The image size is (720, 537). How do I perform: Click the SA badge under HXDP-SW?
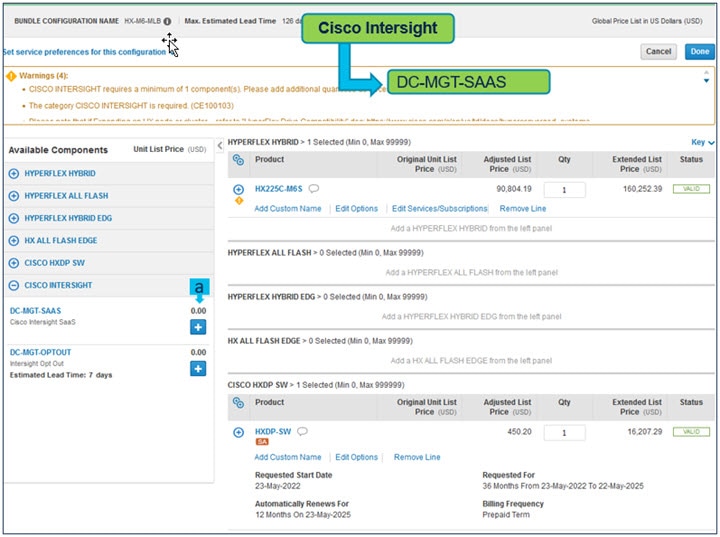[262, 441]
